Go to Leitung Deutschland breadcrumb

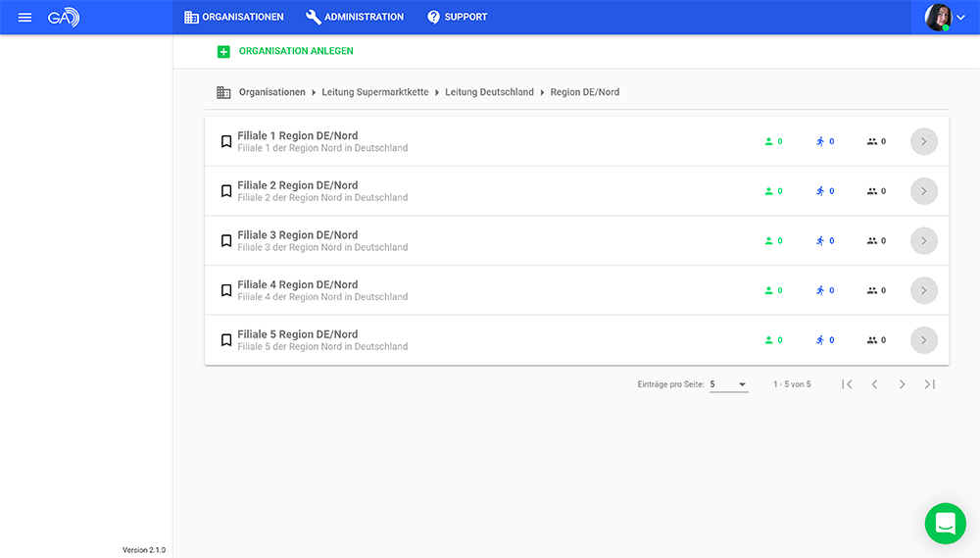(489, 92)
